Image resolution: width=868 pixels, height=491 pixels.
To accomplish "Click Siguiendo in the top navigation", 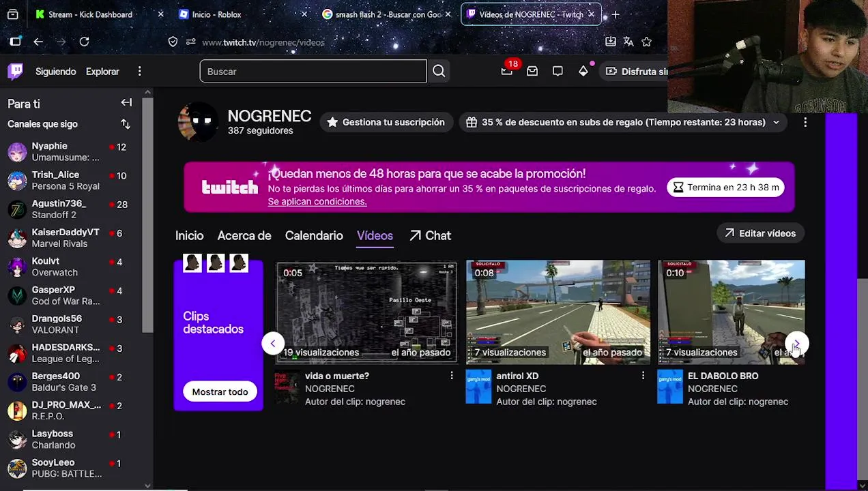I will pyautogui.click(x=56, y=72).
